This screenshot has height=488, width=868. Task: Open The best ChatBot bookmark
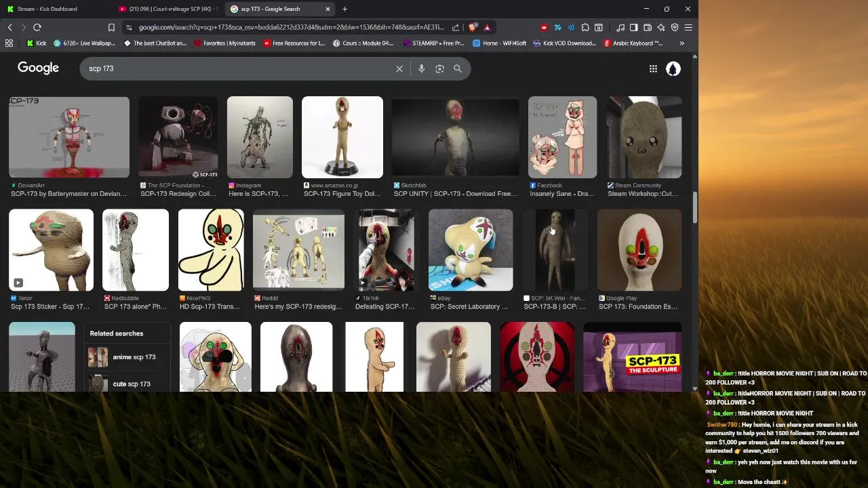tap(155, 43)
